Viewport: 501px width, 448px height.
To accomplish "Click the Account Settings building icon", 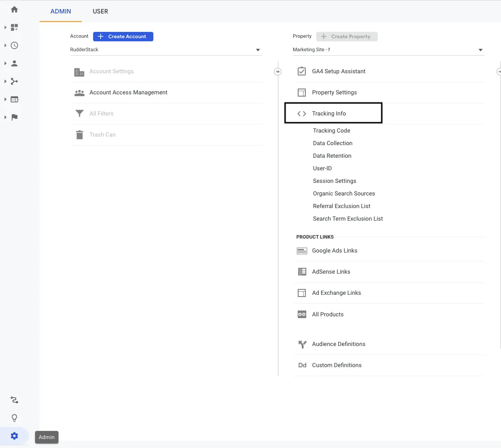I will (x=79, y=72).
